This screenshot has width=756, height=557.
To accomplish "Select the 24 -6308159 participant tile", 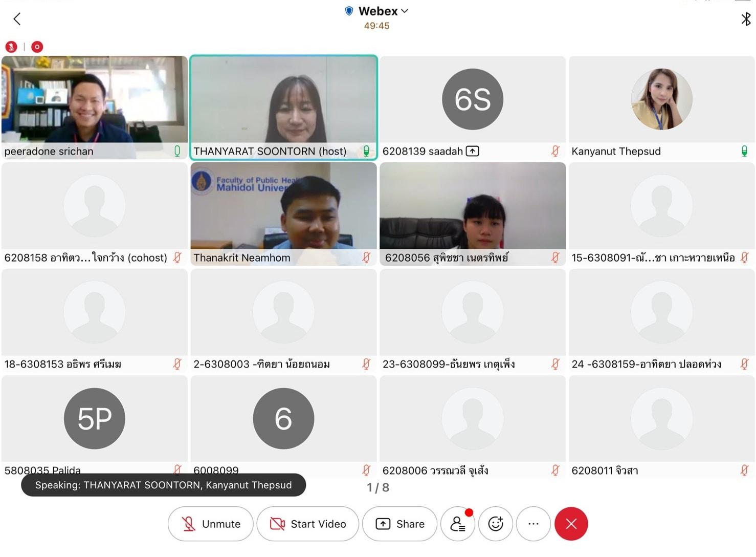I will point(662,320).
